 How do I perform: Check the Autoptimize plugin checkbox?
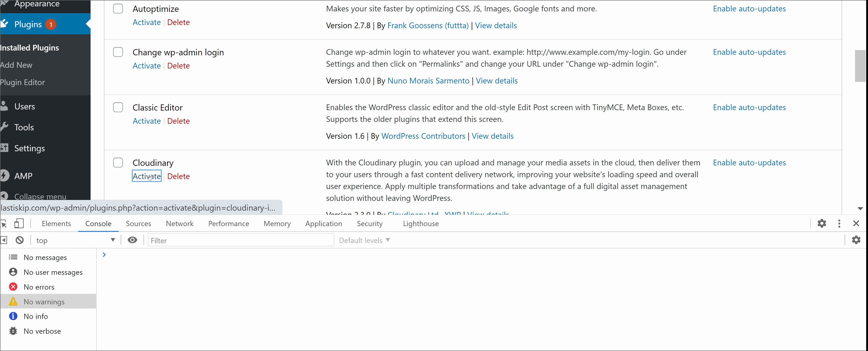click(118, 8)
